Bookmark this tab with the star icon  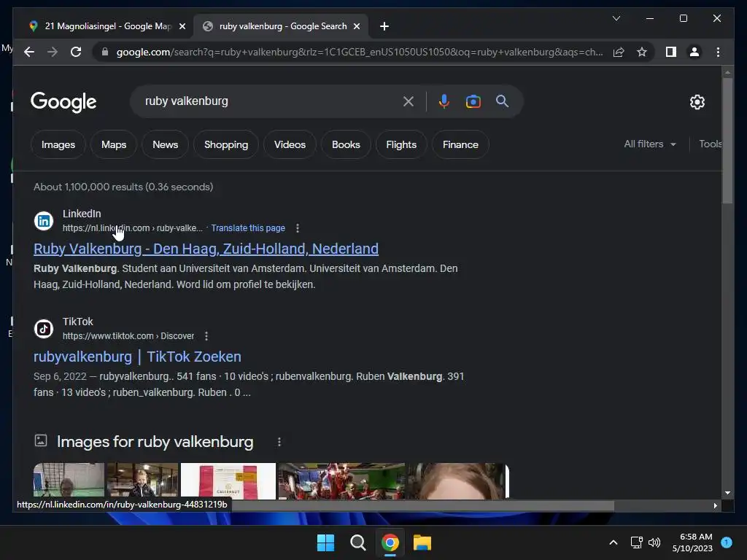[x=642, y=52]
